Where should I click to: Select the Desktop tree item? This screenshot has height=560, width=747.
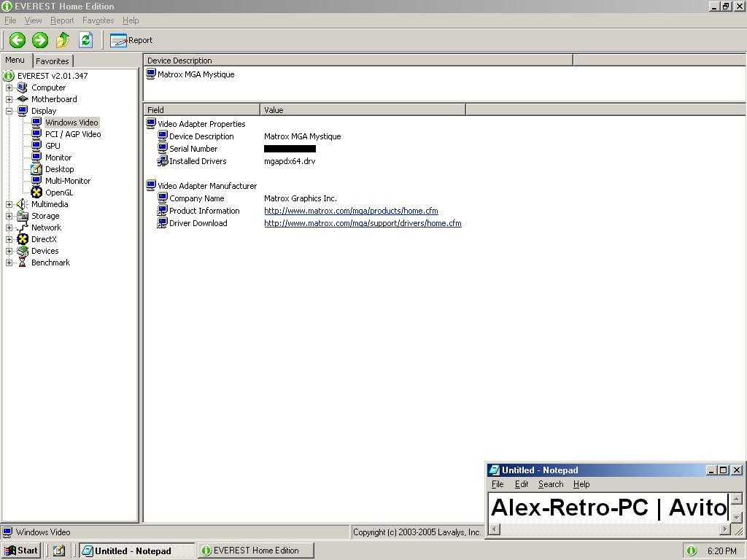(x=59, y=169)
